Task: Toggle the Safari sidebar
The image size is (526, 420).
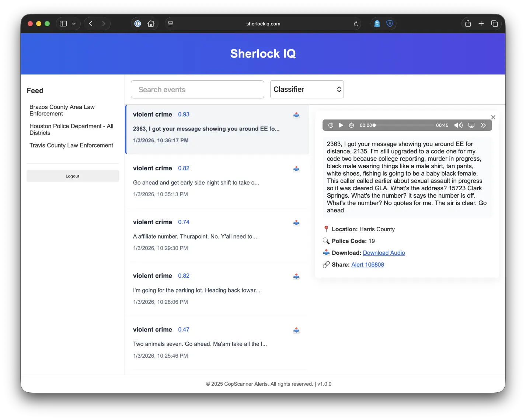Action: coord(63,24)
